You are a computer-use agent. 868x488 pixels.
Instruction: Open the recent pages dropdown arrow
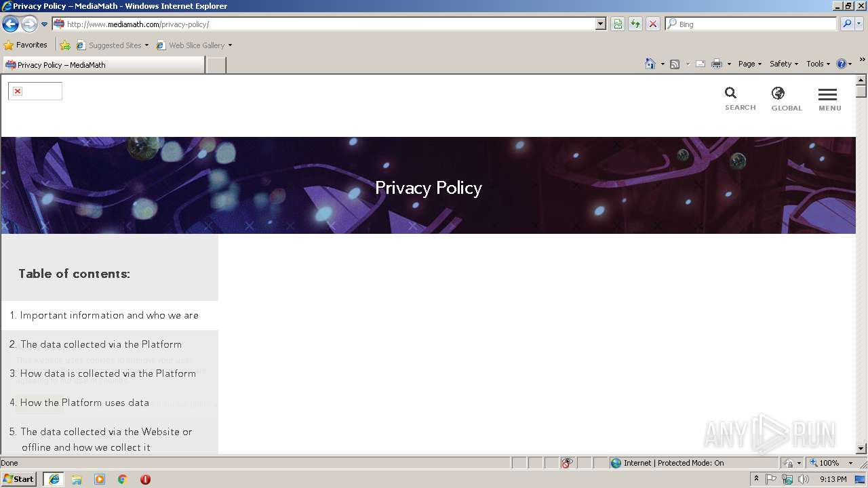(x=45, y=24)
